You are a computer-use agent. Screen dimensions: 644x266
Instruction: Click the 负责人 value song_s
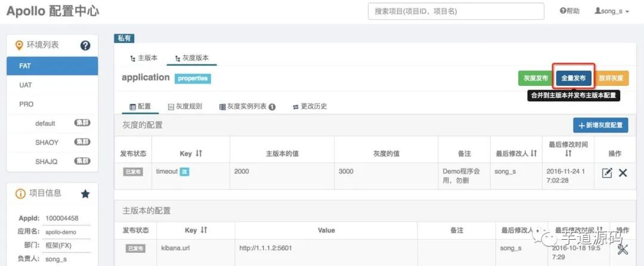[56, 259]
